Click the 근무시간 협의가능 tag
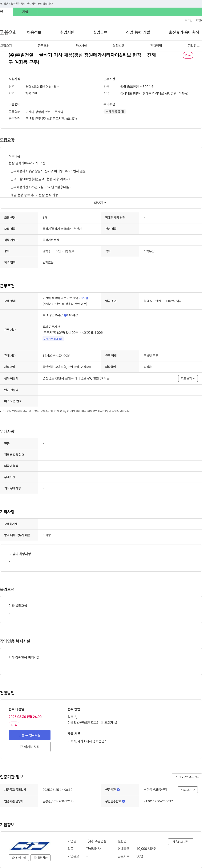The height and width of the screenshot is (868, 202). click(53, 339)
